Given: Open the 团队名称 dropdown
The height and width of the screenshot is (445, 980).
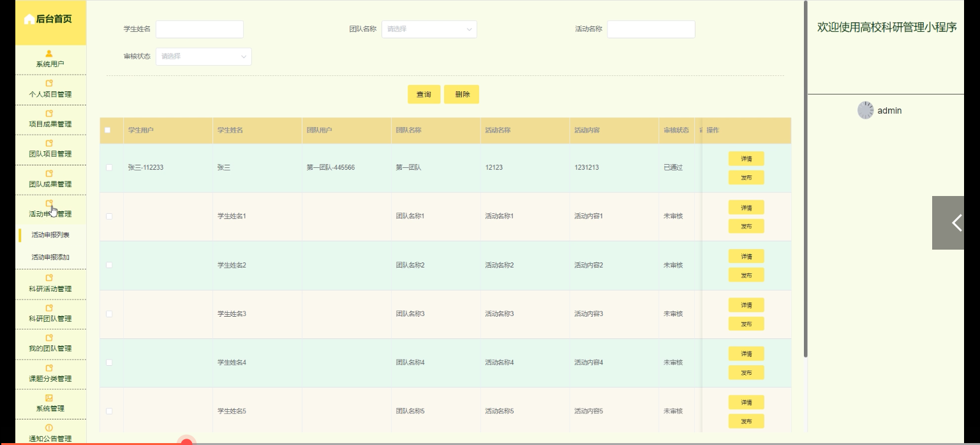Looking at the screenshot, I should click(x=429, y=29).
